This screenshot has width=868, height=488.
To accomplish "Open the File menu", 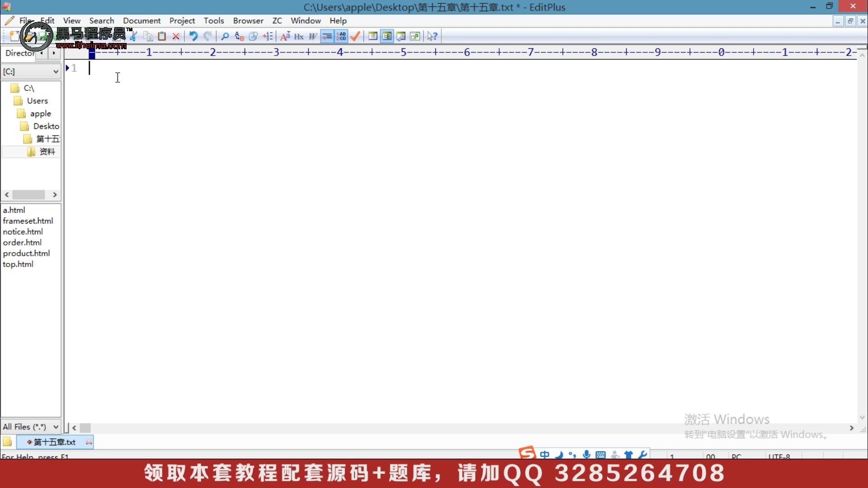I will point(25,21).
